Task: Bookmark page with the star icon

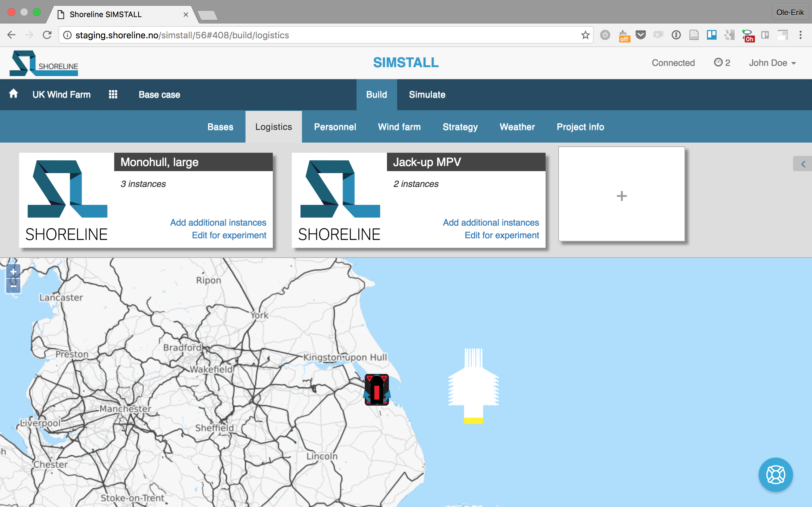Action: pyautogui.click(x=585, y=35)
